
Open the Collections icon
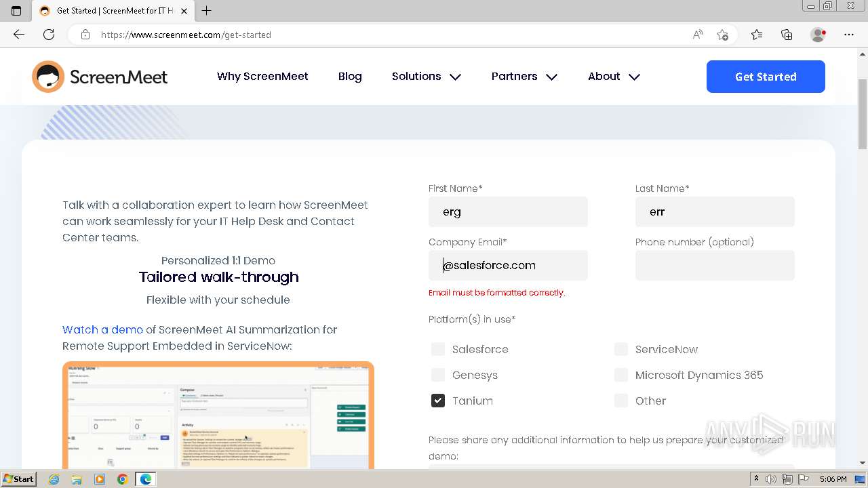click(787, 35)
